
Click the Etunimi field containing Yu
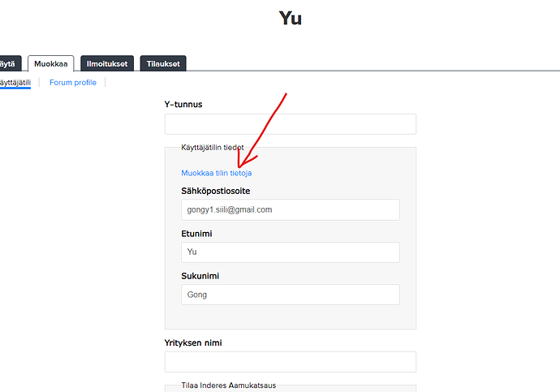290,252
